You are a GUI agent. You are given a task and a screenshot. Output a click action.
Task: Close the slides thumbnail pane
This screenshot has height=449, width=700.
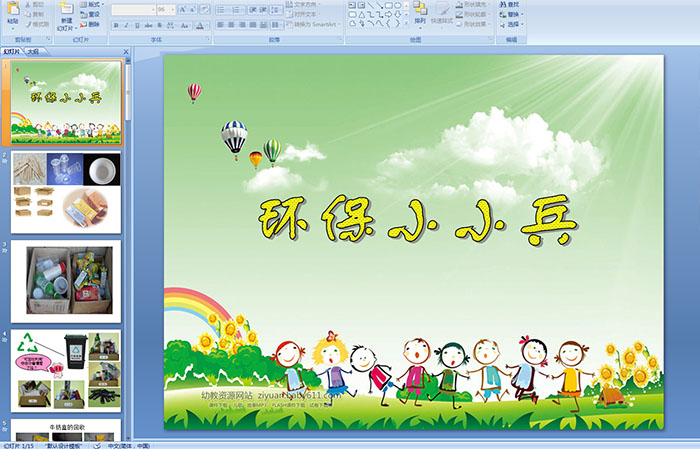click(x=126, y=52)
